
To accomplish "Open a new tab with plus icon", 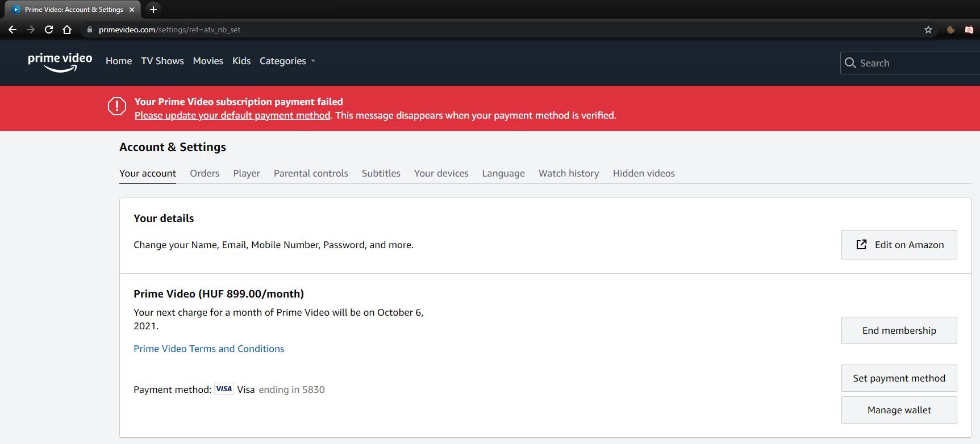I will pos(153,10).
